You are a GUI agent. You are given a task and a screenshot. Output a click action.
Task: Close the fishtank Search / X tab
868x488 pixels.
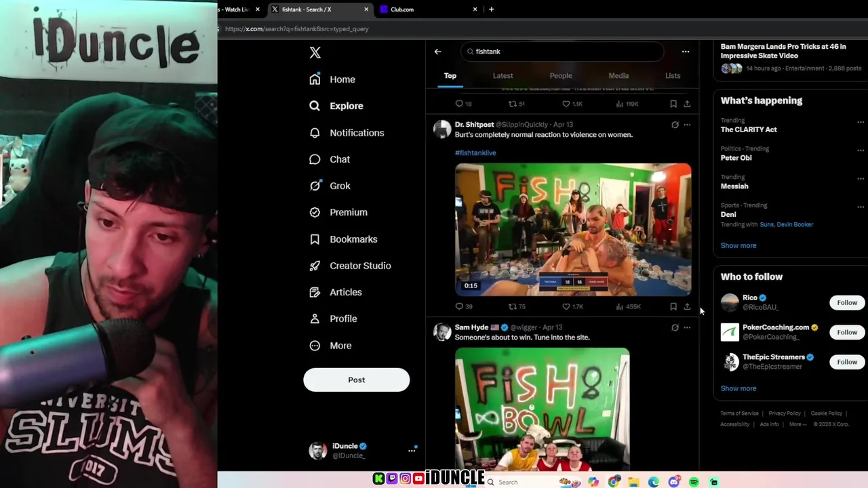click(367, 9)
